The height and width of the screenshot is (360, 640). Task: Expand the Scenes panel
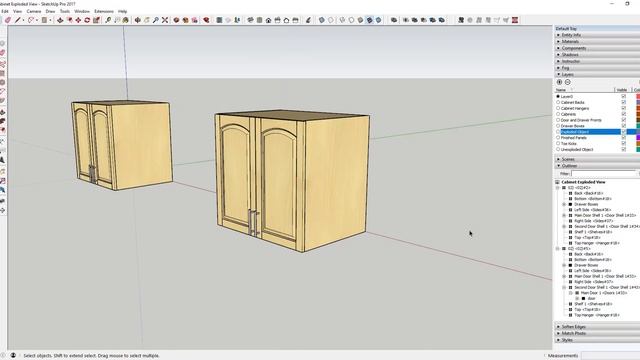tap(597, 159)
